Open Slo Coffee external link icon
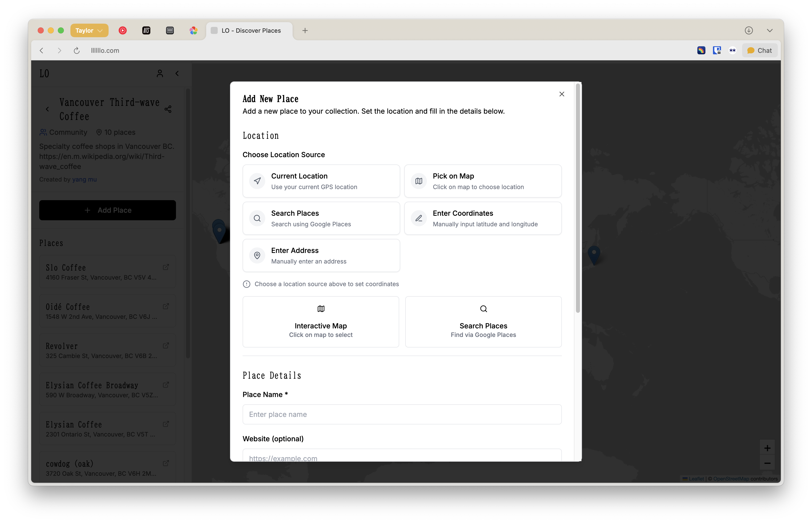812x523 pixels. click(x=166, y=267)
